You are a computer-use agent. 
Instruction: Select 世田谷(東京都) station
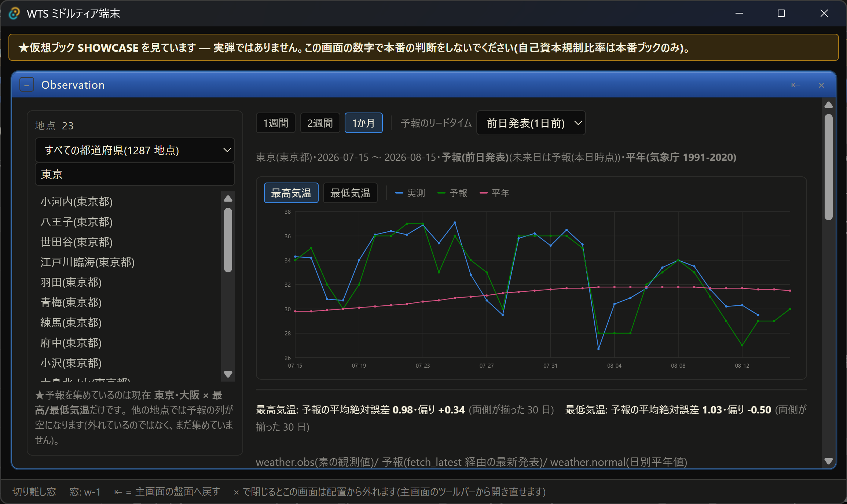(x=76, y=242)
